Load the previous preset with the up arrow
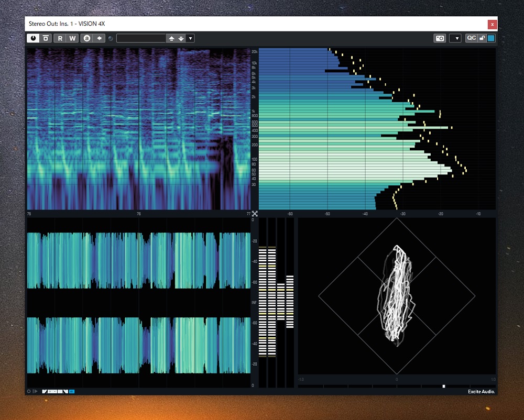 pyautogui.click(x=172, y=38)
